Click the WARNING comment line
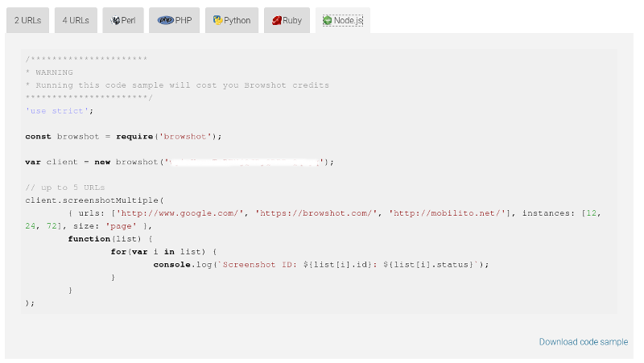 [x=49, y=72]
